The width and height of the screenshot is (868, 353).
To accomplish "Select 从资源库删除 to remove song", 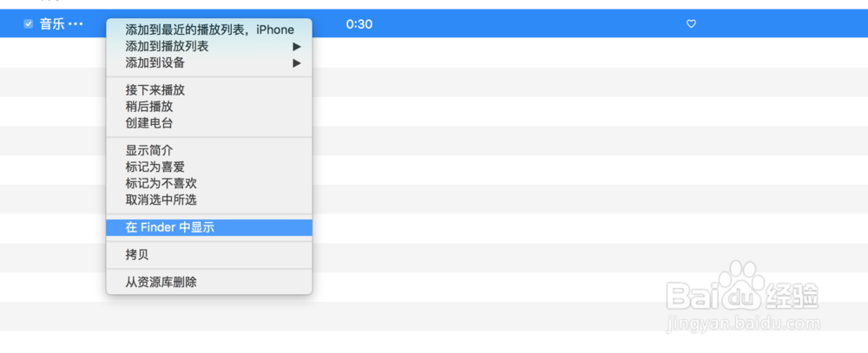I will click(161, 281).
